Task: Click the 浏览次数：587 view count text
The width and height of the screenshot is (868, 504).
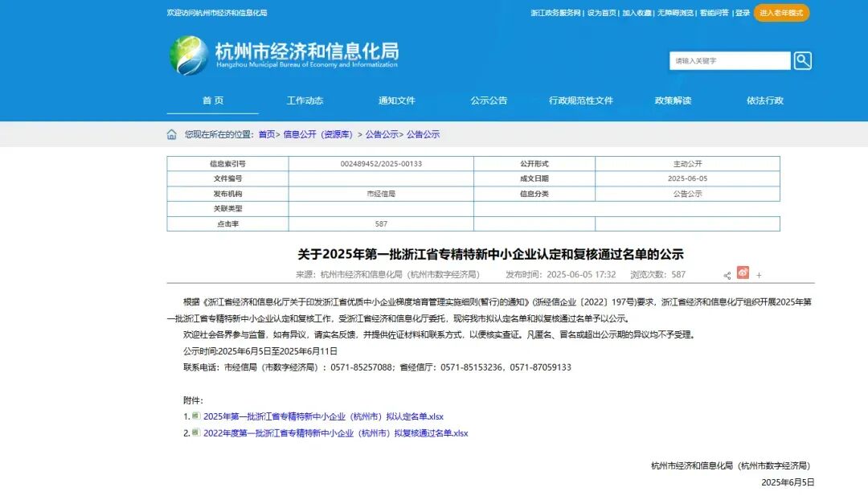Action: (x=657, y=274)
